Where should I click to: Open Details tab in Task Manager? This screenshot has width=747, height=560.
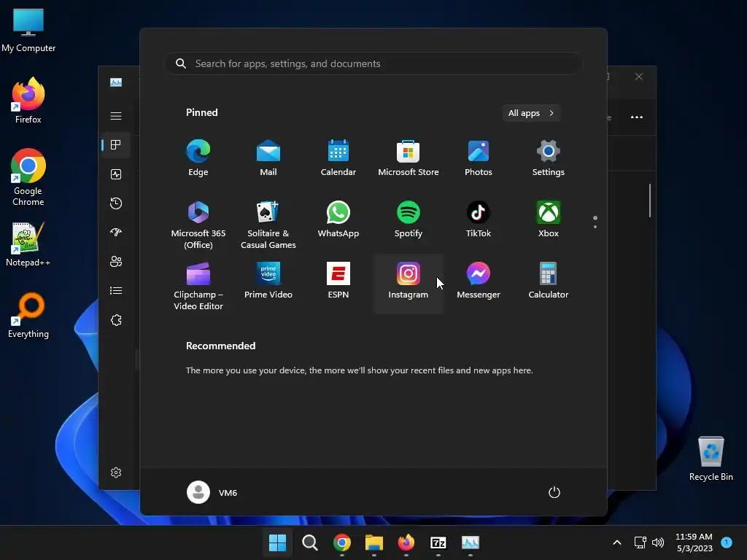click(116, 290)
